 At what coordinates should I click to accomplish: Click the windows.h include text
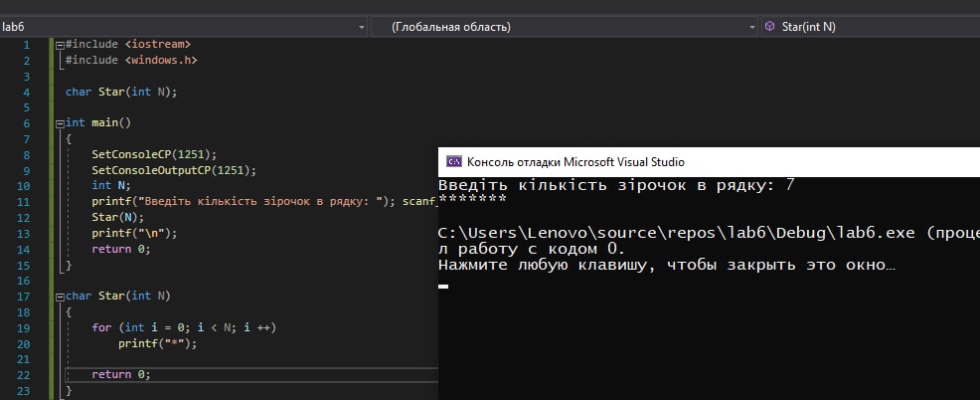(162, 61)
